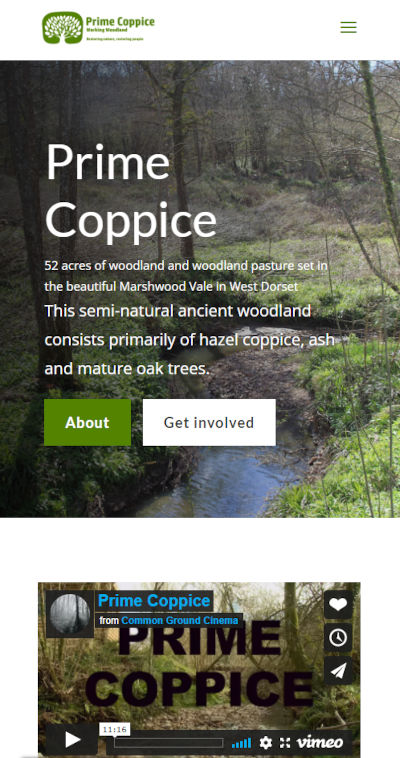Adjust the player volume bars
The width and height of the screenshot is (400, 758).
point(241,743)
